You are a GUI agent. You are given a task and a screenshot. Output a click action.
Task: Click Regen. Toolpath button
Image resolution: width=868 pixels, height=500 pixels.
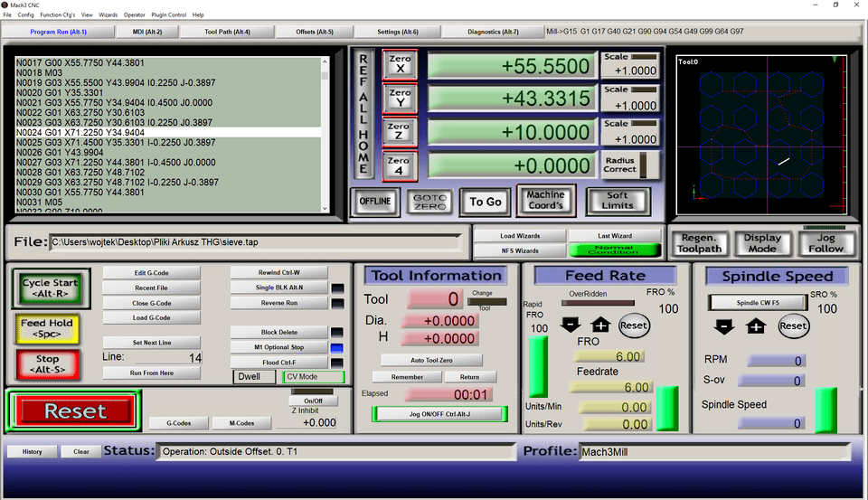[x=699, y=243]
